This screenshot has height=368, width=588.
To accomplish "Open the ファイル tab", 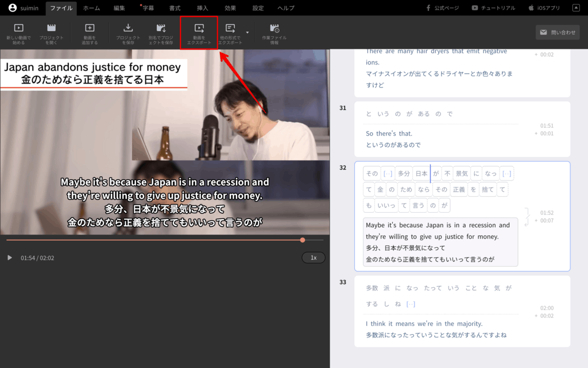I will [x=61, y=8].
